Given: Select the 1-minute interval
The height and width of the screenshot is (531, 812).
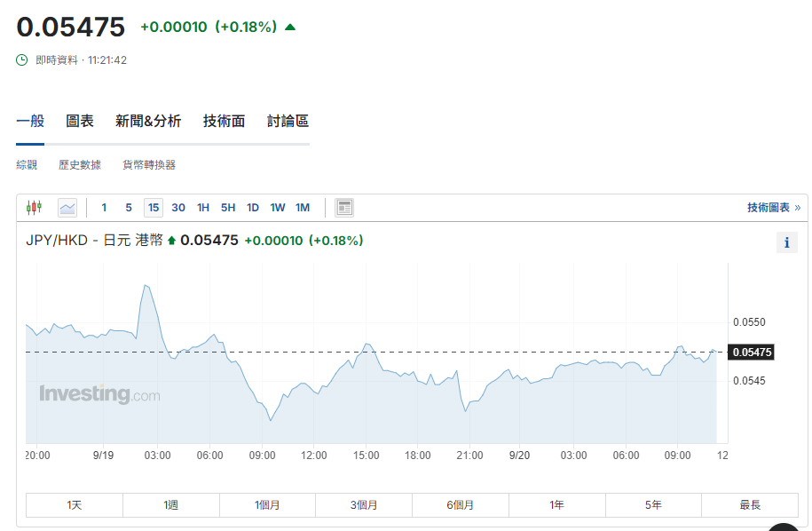Looking at the screenshot, I should [x=104, y=208].
